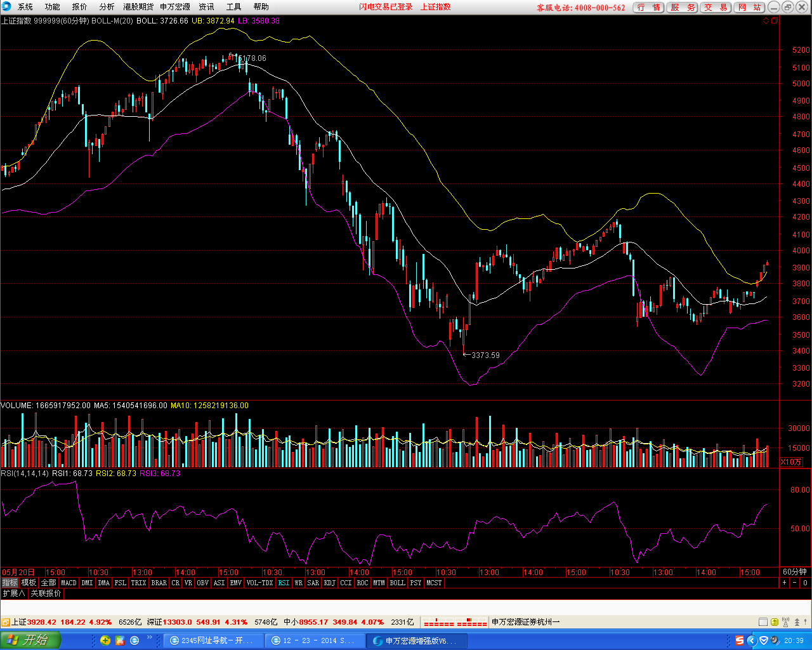812x650 pixels.
Task: Open the 帮助 menu
Action: coord(261,7)
